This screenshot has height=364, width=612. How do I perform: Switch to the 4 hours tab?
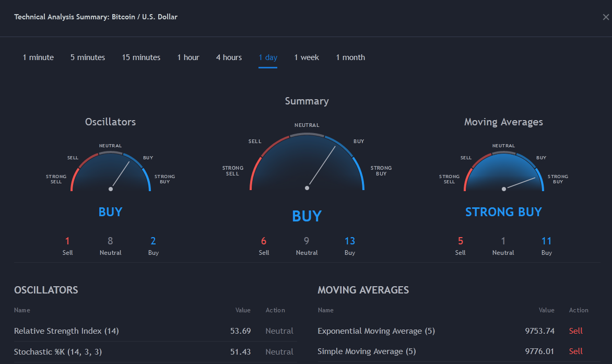pyautogui.click(x=229, y=57)
